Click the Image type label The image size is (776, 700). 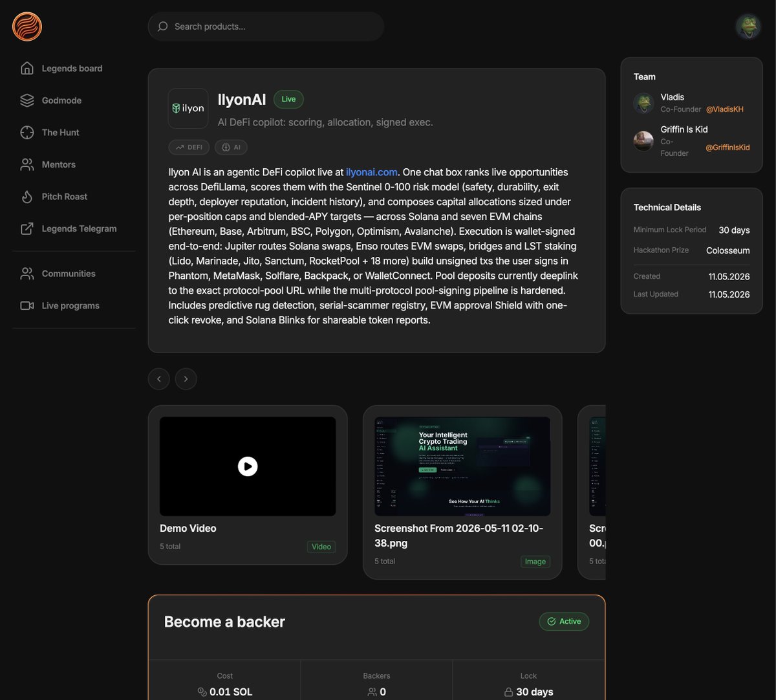tap(535, 562)
